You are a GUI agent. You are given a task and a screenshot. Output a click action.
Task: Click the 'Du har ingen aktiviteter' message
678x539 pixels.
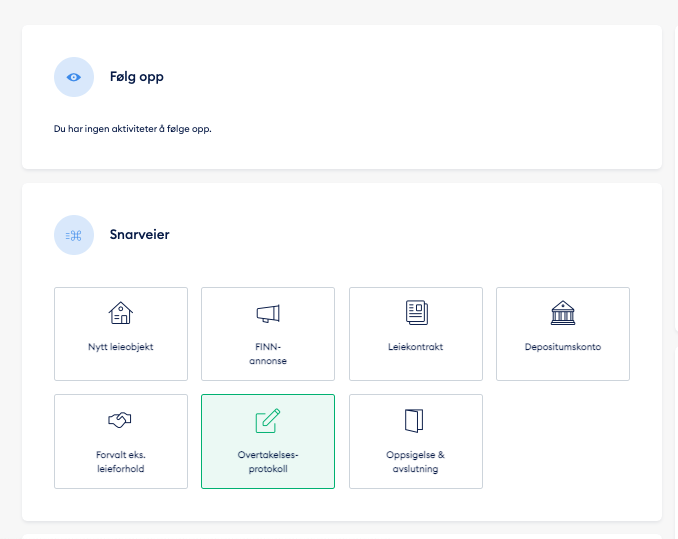click(132, 129)
